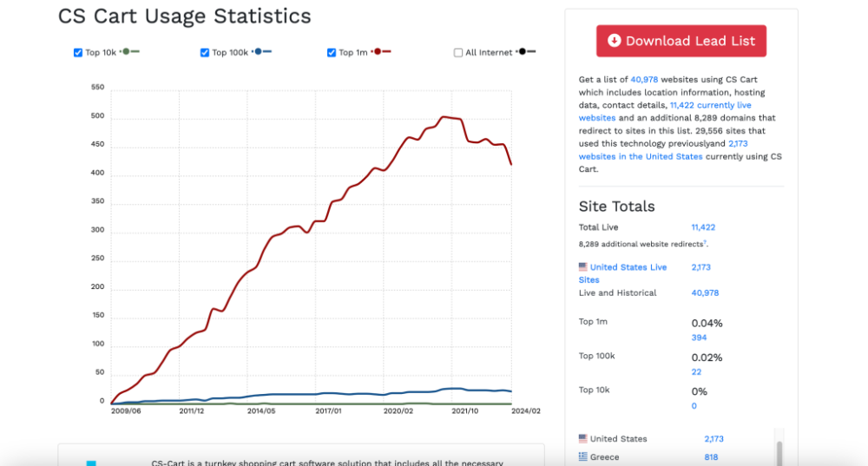
Task: Uncheck the Top 100k checkbox
Action: click(205, 53)
